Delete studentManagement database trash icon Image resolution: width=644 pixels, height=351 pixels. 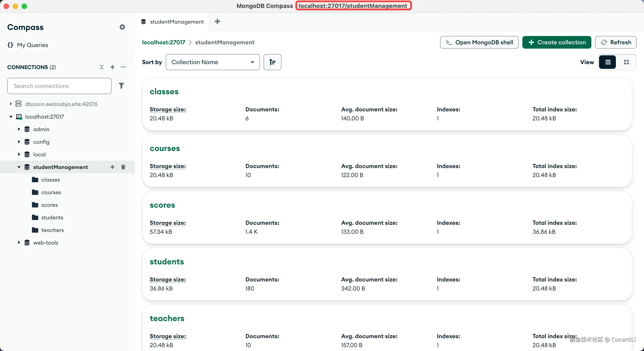(123, 167)
